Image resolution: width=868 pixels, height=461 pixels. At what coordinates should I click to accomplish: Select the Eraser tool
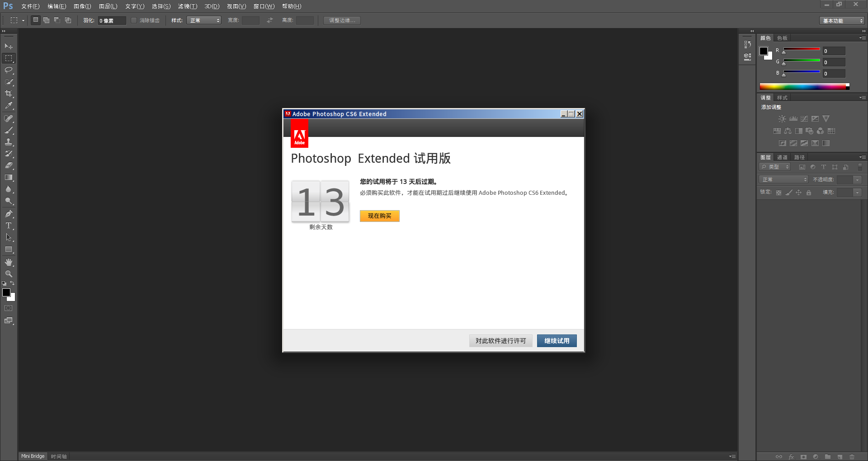9,165
